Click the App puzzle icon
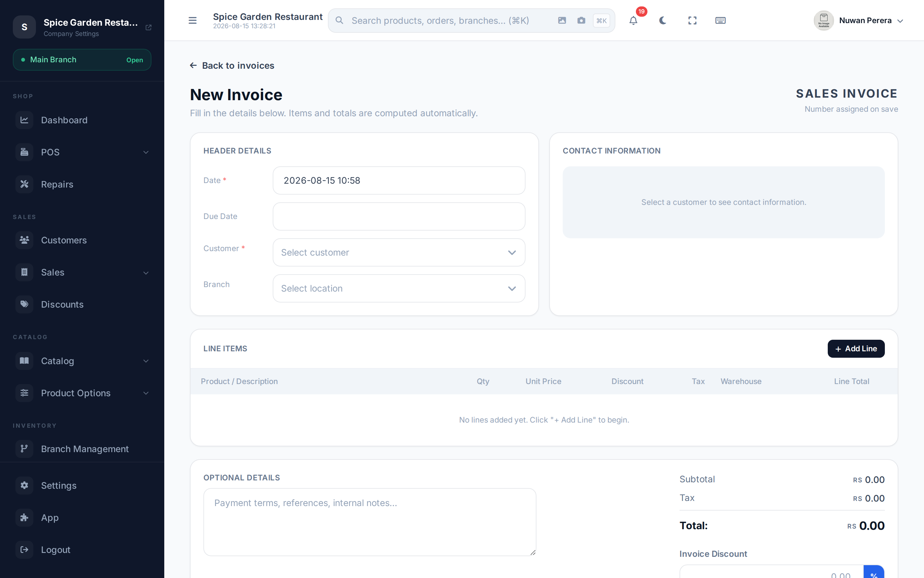The width and height of the screenshot is (924, 578). 24,518
